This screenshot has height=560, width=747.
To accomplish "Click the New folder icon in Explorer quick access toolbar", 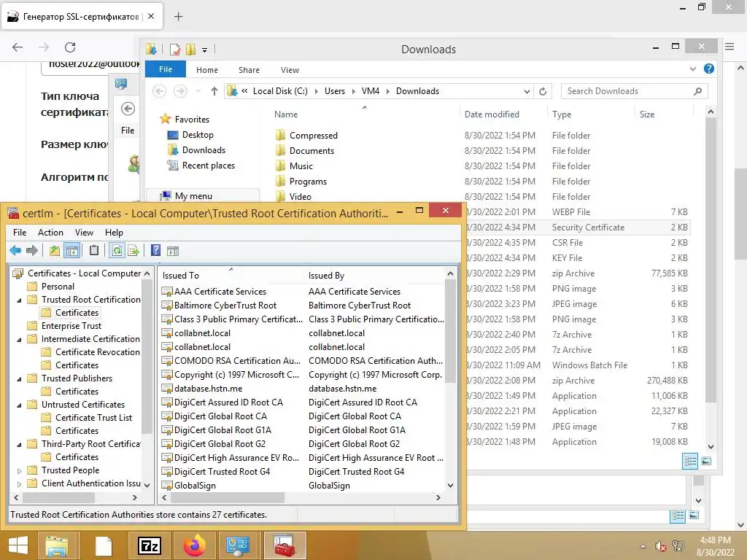I will click(x=190, y=49).
